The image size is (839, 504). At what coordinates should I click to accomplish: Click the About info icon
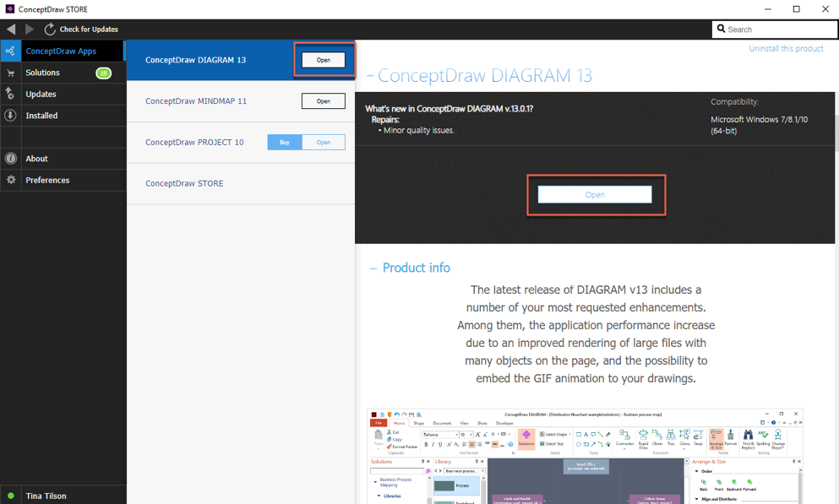click(11, 158)
